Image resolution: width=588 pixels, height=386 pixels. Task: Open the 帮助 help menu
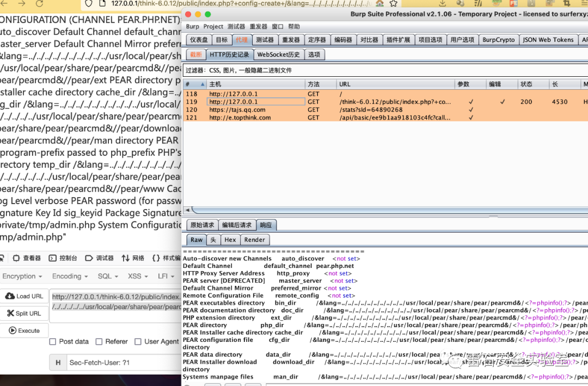pos(294,27)
